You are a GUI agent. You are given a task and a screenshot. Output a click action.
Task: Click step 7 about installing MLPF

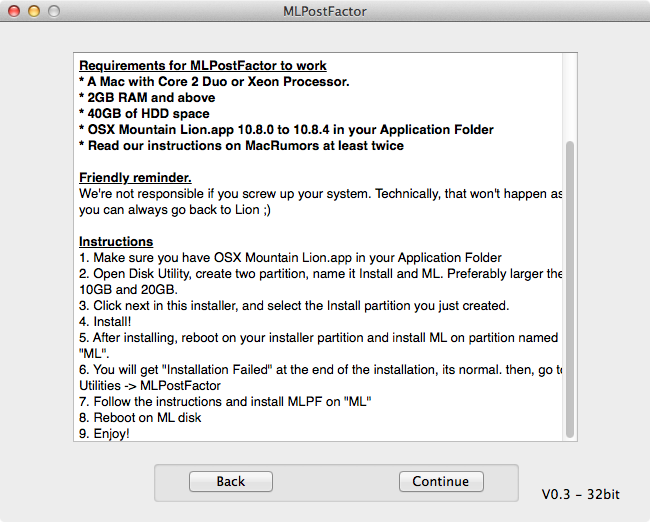[x=226, y=402]
